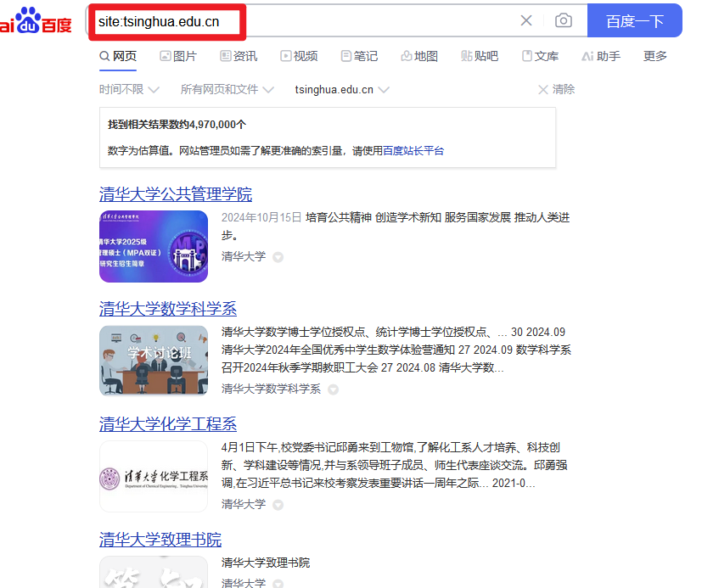This screenshot has width=702, height=588.
Task: Select the 网页 tab
Action: click(118, 56)
